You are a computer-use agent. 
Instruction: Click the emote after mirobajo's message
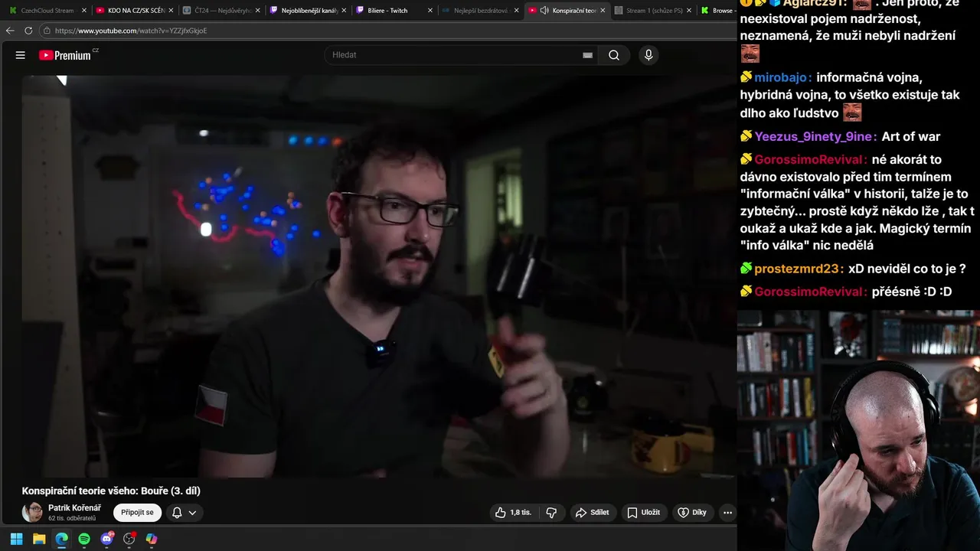tap(852, 112)
